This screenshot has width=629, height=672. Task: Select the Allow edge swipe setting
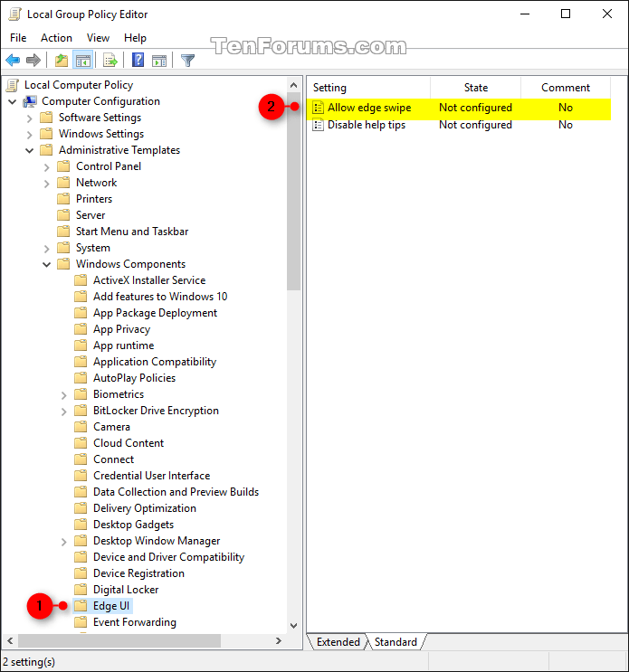(460, 108)
